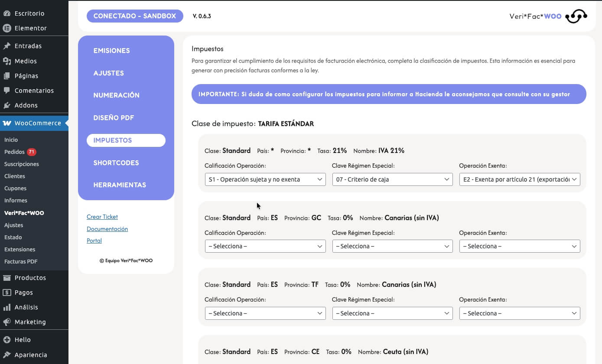Screen dimensions: 602x364
Task: Open the Diseño PDF tab
Action: (x=114, y=118)
